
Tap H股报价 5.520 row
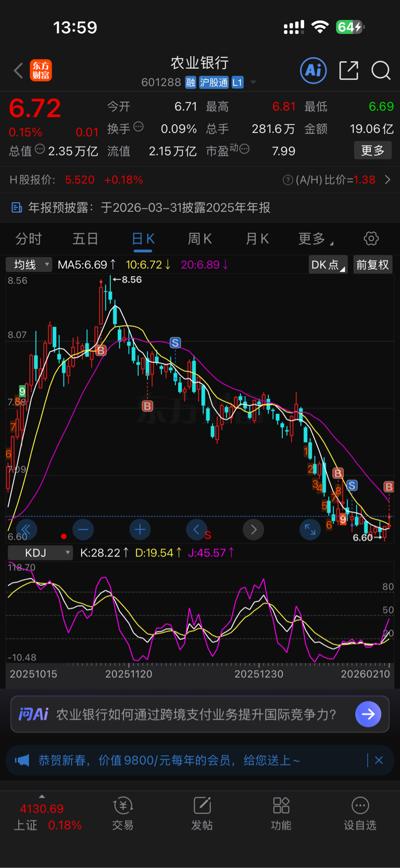point(77,180)
